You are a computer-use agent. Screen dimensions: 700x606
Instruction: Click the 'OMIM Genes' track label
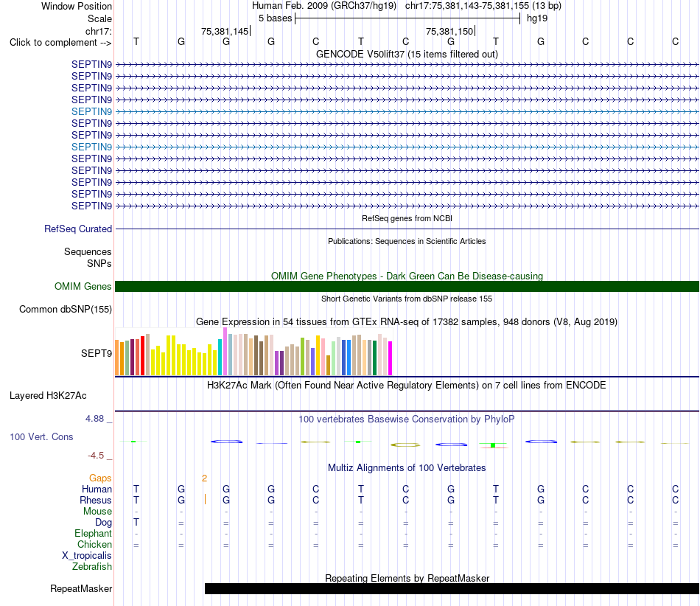tap(83, 286)
